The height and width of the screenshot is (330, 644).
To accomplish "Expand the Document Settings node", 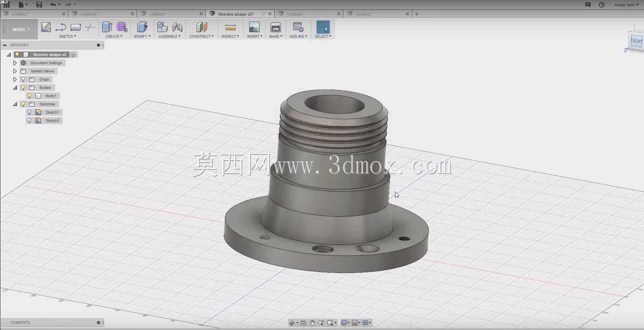I will 15,63.
